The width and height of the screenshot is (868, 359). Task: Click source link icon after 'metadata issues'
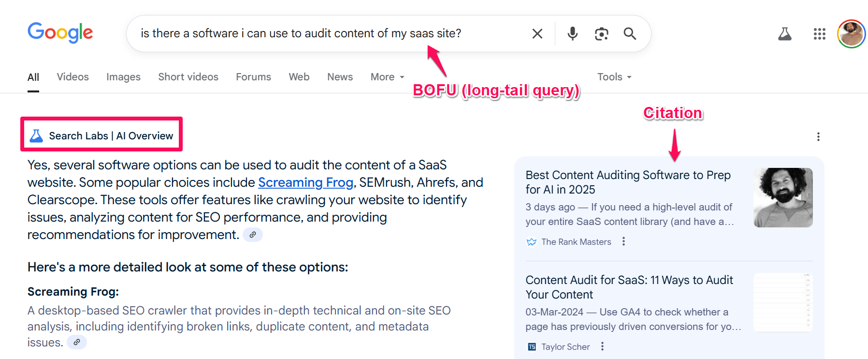(76, 342)
